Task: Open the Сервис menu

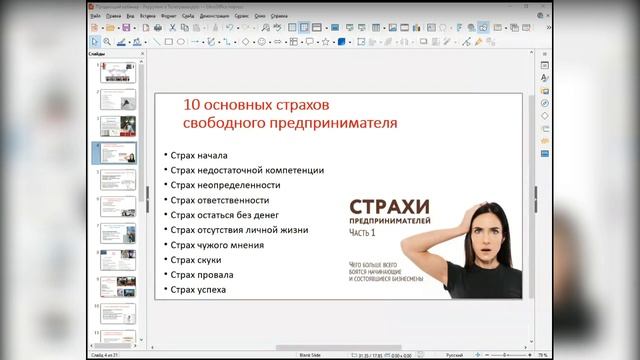Action: pyautogui.click(x=242, y=16)
